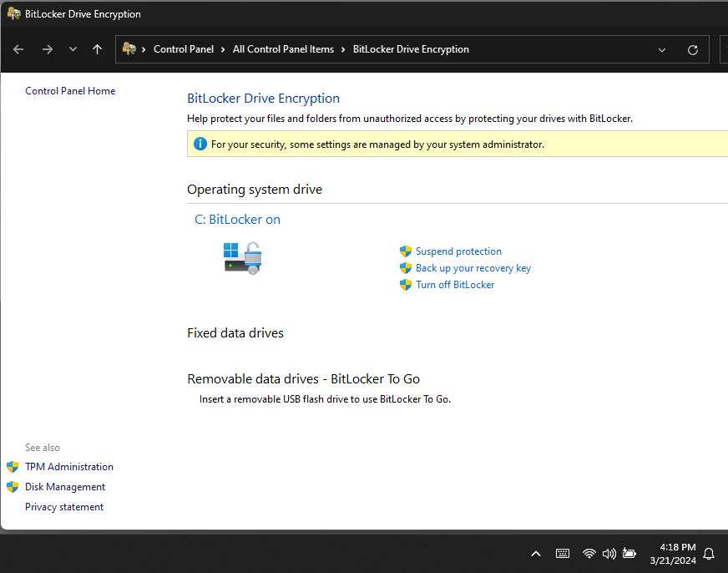Expand chevron before Control Panel breadcrumb

pyautogui.click(x=144, y=49)
